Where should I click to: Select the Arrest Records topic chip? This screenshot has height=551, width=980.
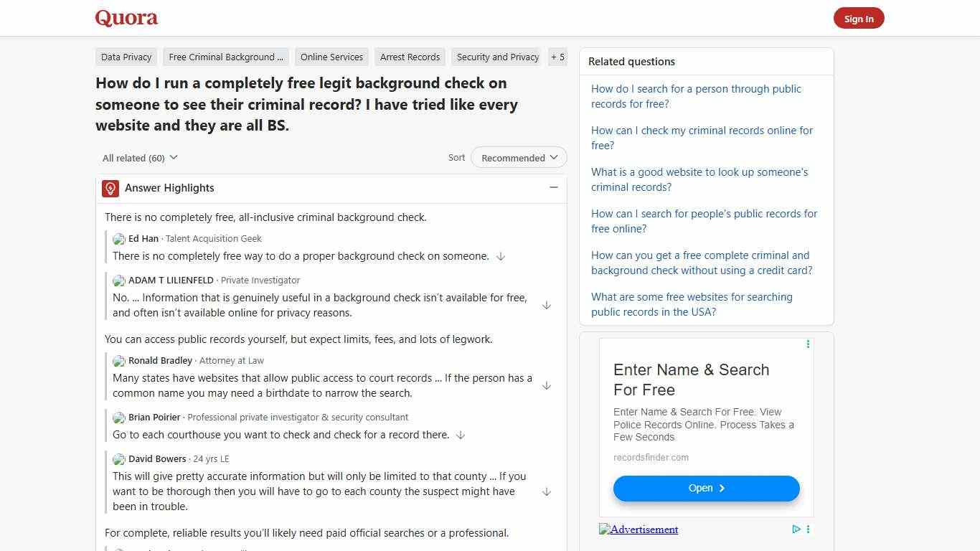[x=410, y=57]
